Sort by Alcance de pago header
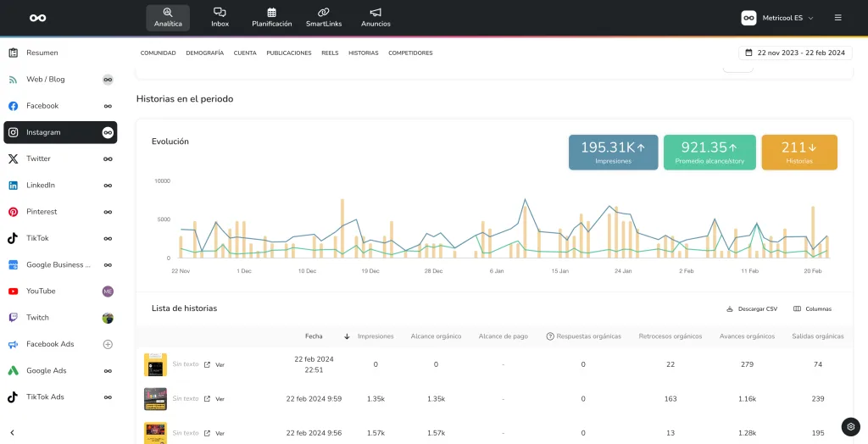This screenshot has height=444, width=868. pos(504,336)
